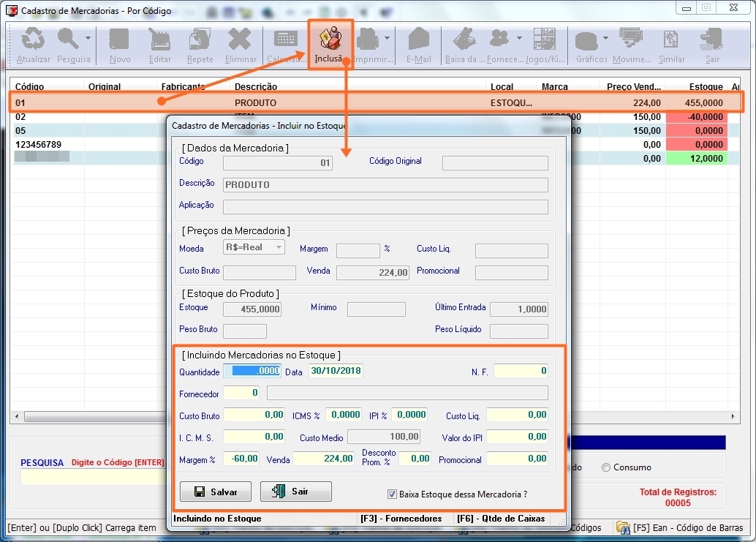Image resolution: width=756 pixels, height=542 pixels.
Task: Toggle Baixa Estoque dessa Mercadoria checkbox
Action: pyautogui.click(x=392, y=494)
